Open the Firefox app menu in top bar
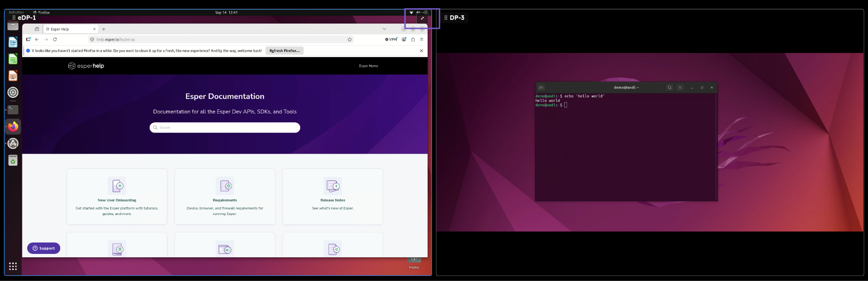This screenshot has height=281, width=868. pyautogui.click(x=41, y=12)
